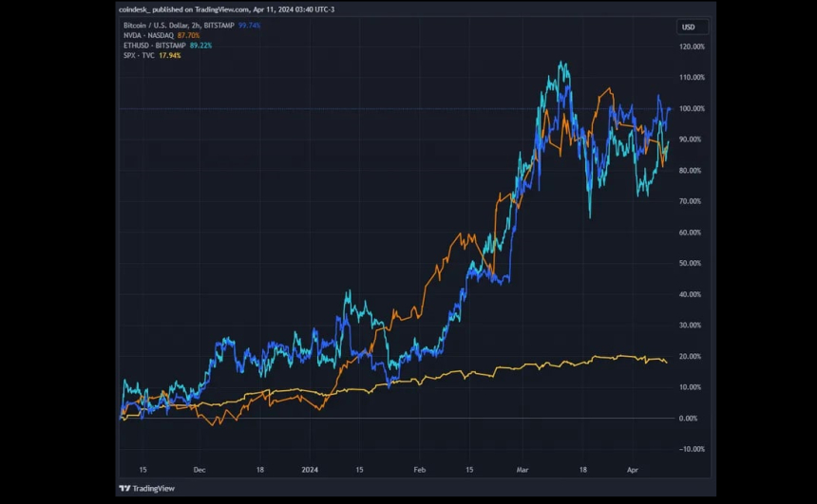Image resolution: width=817 pixels, height=504 pixels.
Task: Click the 87.70% NVDA percentage value
Action: 190,35
